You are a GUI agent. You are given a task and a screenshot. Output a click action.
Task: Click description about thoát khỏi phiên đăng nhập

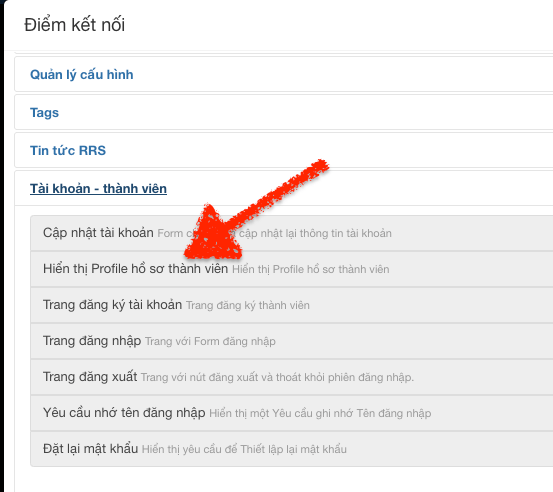tap(277, 377)
